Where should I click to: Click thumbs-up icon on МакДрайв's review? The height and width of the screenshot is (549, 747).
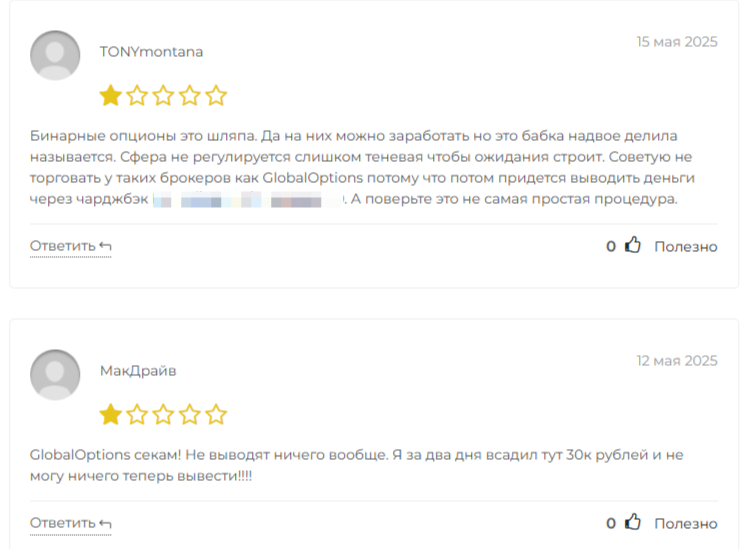633,522
